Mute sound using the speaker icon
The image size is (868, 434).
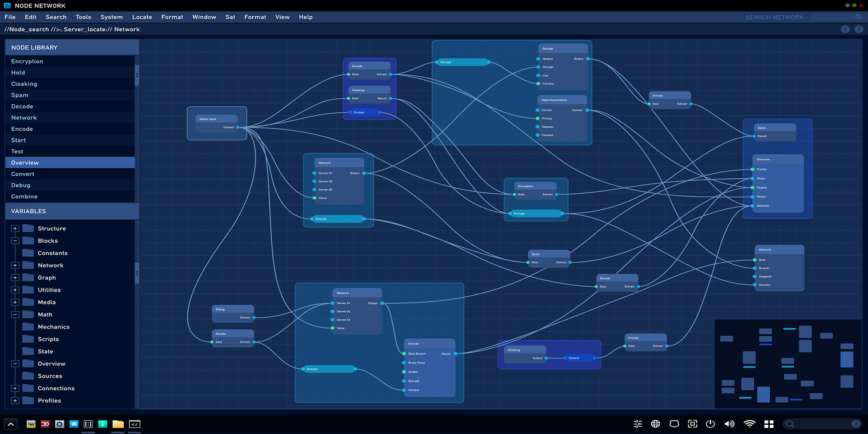[729, 424]
